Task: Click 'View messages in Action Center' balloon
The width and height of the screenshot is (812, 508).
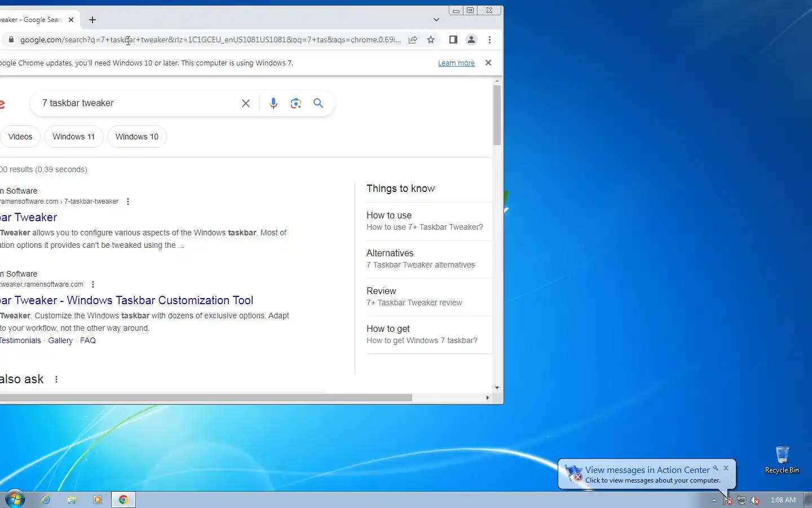Action: pyautogui.click(x=647, y=470)
